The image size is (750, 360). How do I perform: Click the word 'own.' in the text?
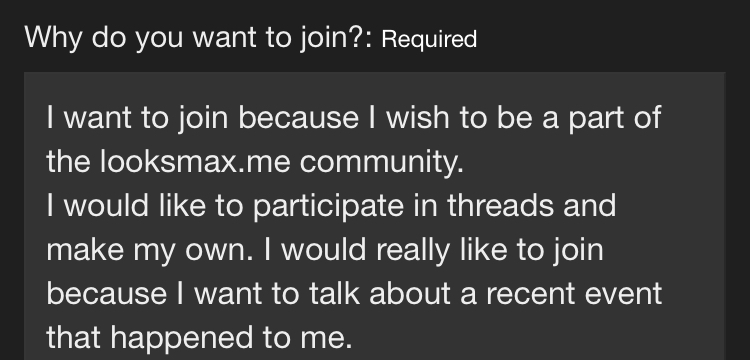click(x=219, y=250)
